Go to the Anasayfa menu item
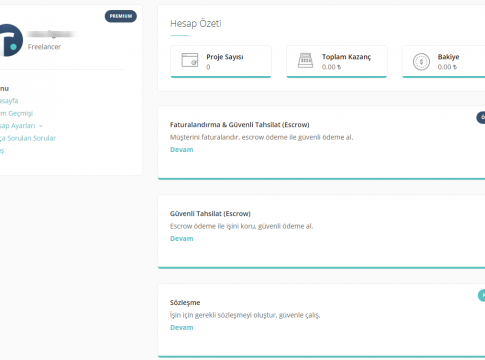Image resolution: width=485 pixels, height=360 pixels. (x=9, y=101)
